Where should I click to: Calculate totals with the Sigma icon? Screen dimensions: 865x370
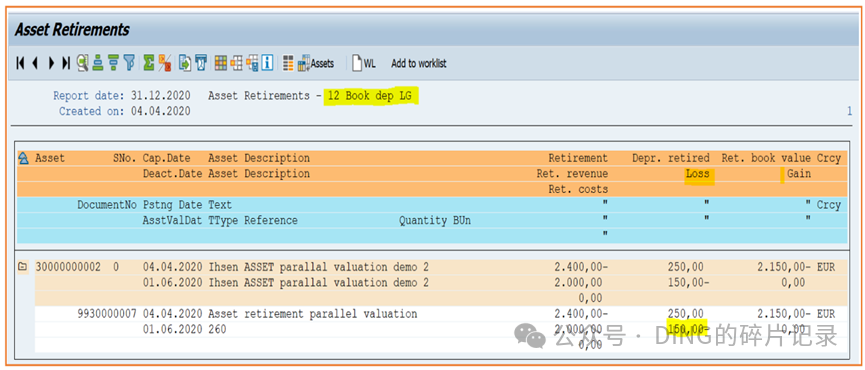tap(148, 63)
